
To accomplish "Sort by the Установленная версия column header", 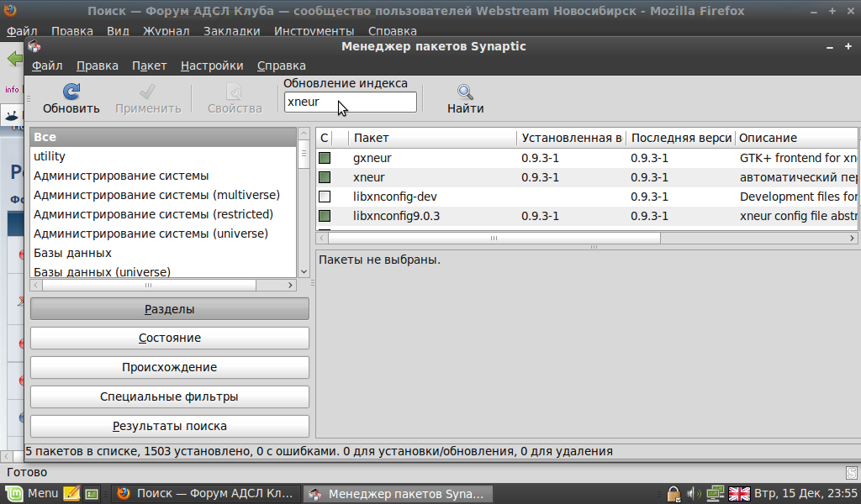I will click(572, 138).
